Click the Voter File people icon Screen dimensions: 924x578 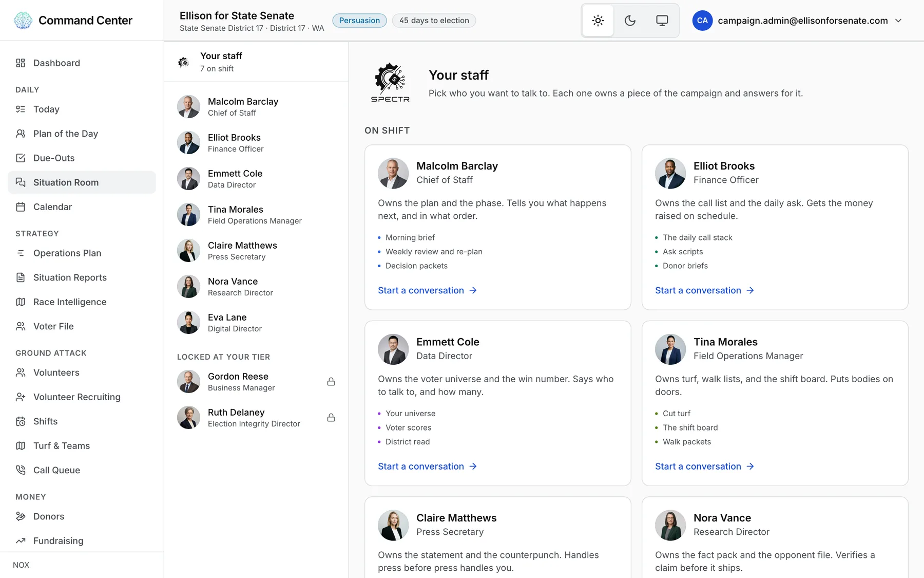pyautogui.click(x=21, y=326)
